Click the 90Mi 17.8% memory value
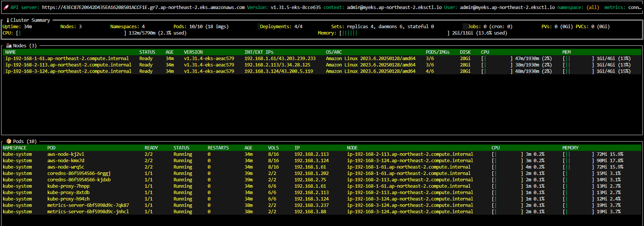 (610, 160)
